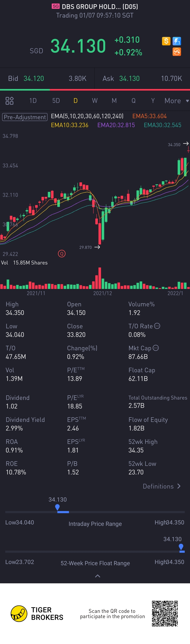Expand the More timeframes dropdown
This screenshot has width=190, height=644.
point(176,101)
